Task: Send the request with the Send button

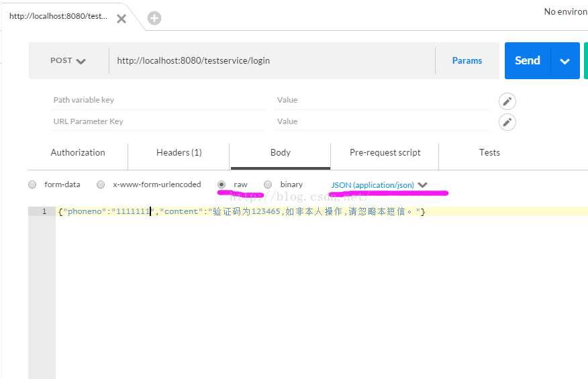Action: click(527, 61)
